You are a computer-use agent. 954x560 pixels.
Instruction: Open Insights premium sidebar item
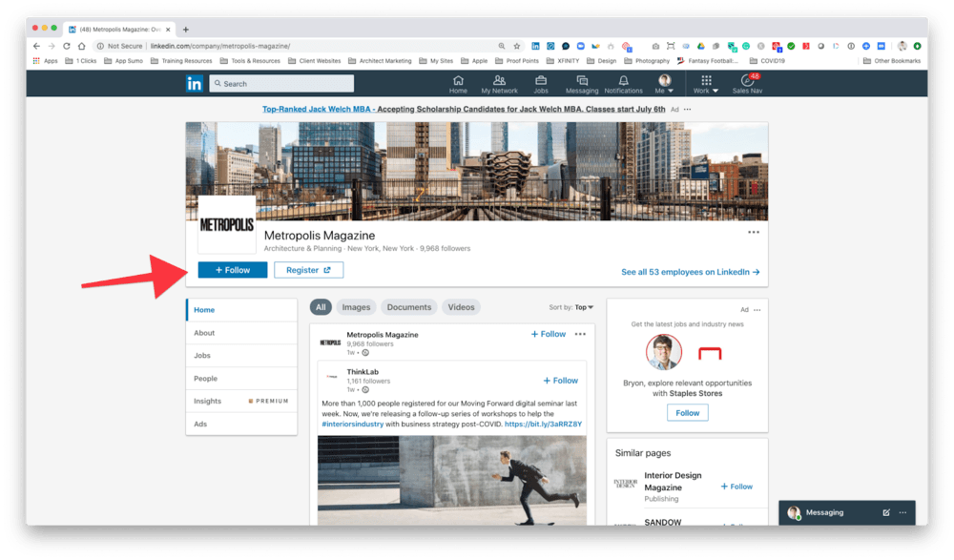(241, 401)
